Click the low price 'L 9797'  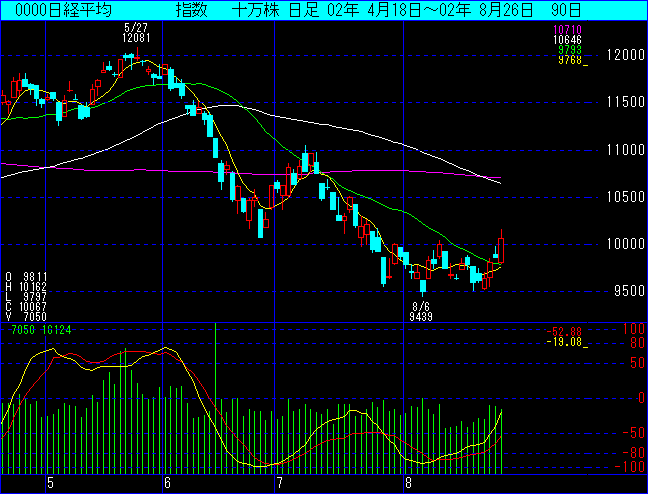[26, 296]
